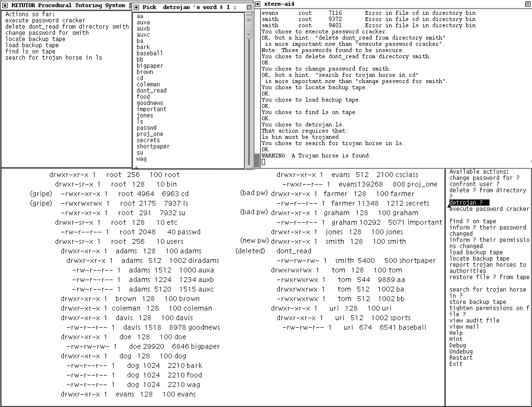Select 'delete ? from directory ?' action

(488, 193)
